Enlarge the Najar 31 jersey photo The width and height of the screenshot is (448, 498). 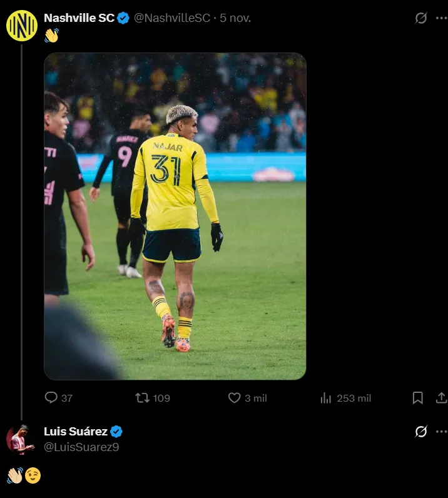point(175,216)
